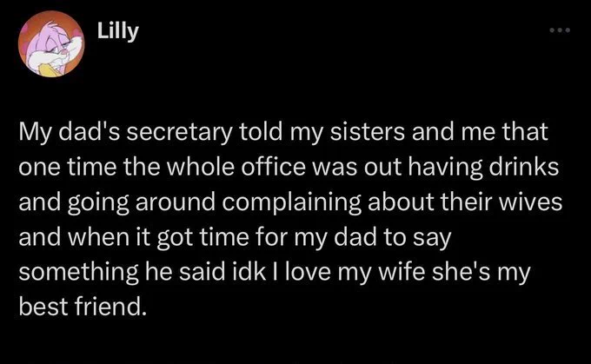Open Lilly's cartoon bunny profile picture
Image resolution: width=591 pixels, height=364 pixels.
[51, 44]
